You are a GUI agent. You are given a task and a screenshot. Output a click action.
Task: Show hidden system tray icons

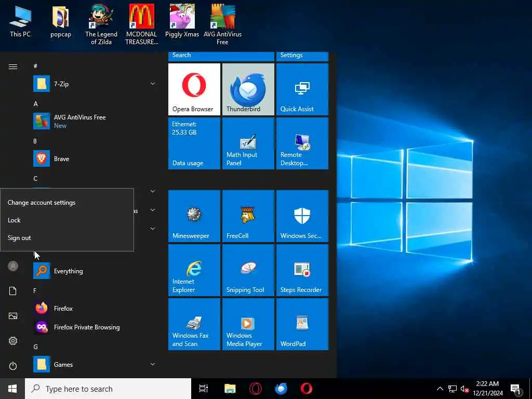click(x=440, y=389)
